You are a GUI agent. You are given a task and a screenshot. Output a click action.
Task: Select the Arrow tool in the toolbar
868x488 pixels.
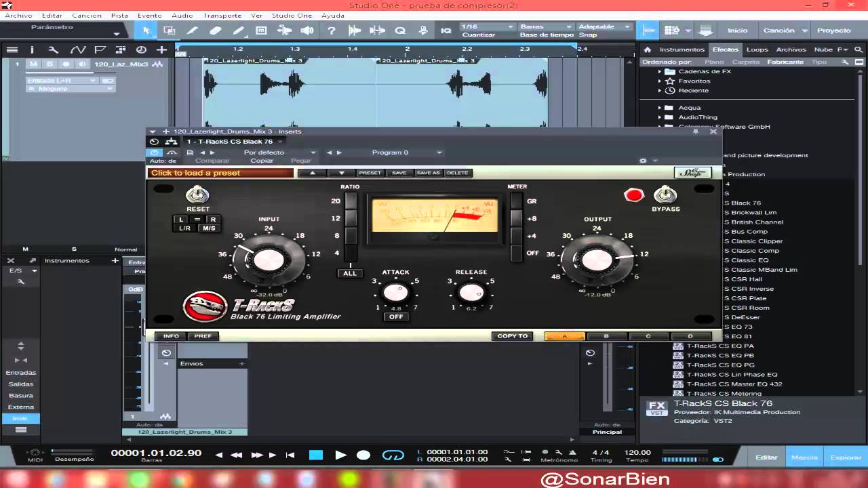tap(146, 30)
